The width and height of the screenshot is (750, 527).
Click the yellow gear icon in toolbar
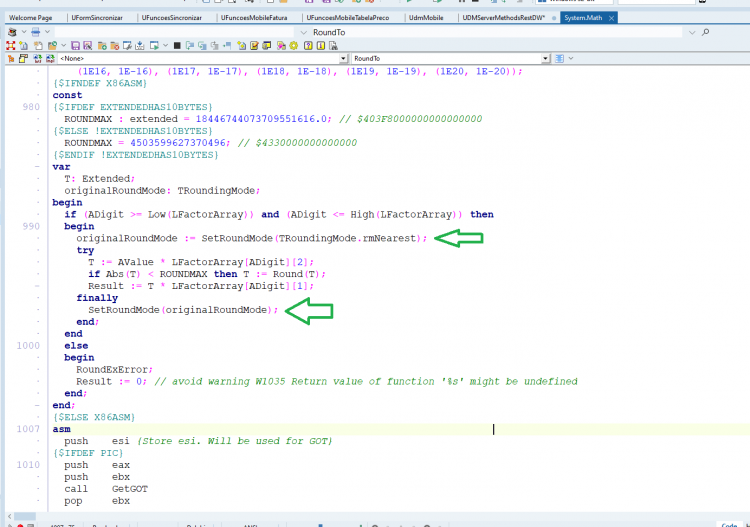[x=294, y=45]
